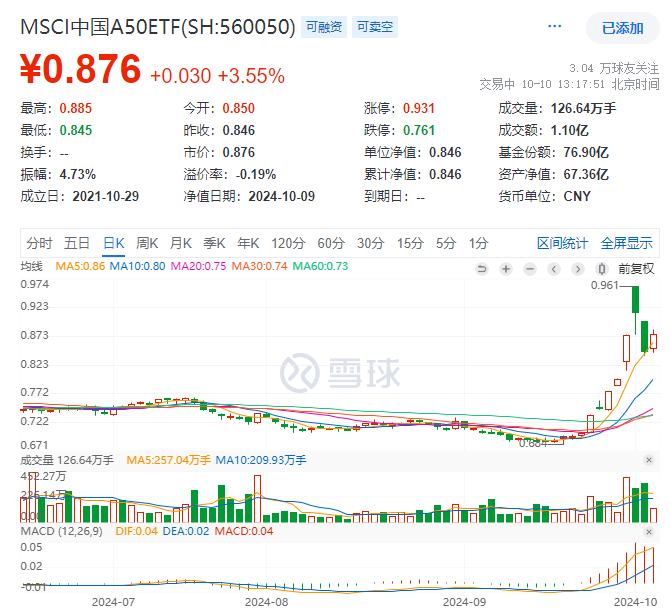The height and width of the screenshot is (615, 671).
Task: Select the 5分 interval tab
Action: [x=446, y=243]
